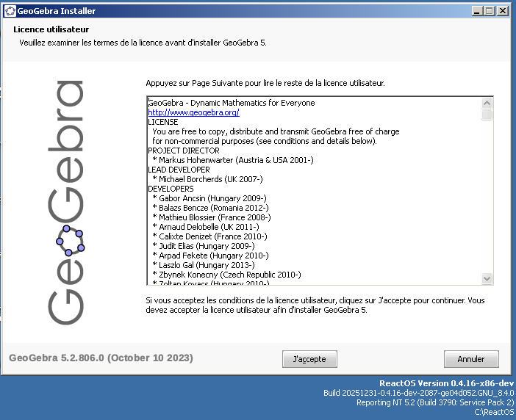The height and width of the screenshot is (420, 516).
Task: Click the empty scrollbar track area
Action: [x=487, y=198]
